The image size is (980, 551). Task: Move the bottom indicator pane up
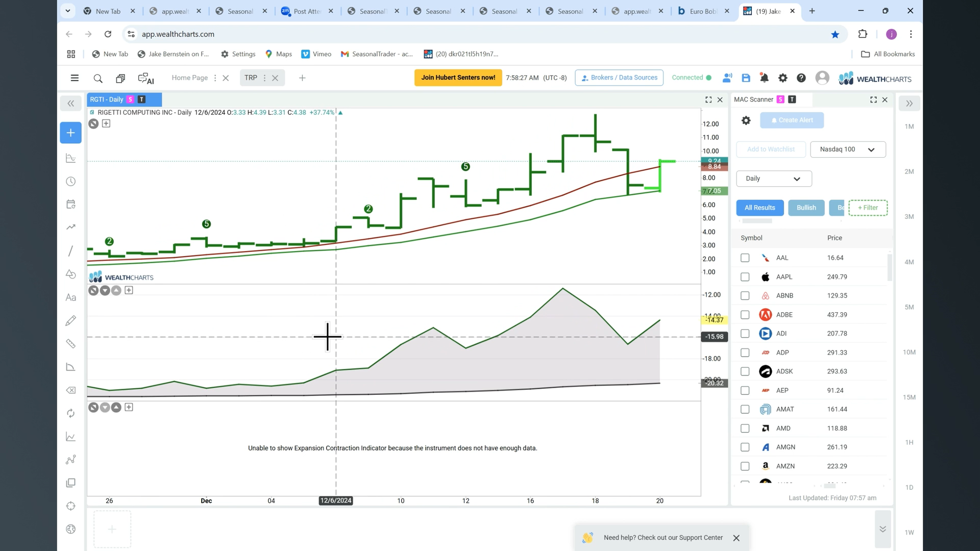(116, 407)
